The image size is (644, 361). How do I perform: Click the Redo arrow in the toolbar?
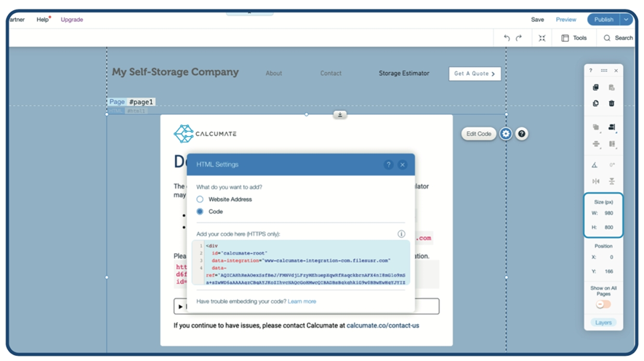[519, 38]
